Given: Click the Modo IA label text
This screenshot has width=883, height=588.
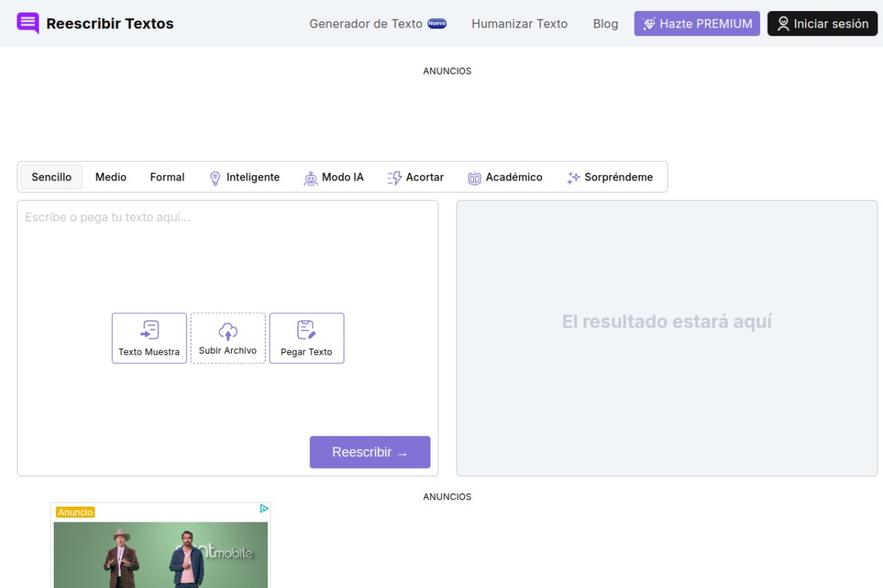Looking at the screenshot, I should [343, 177].
